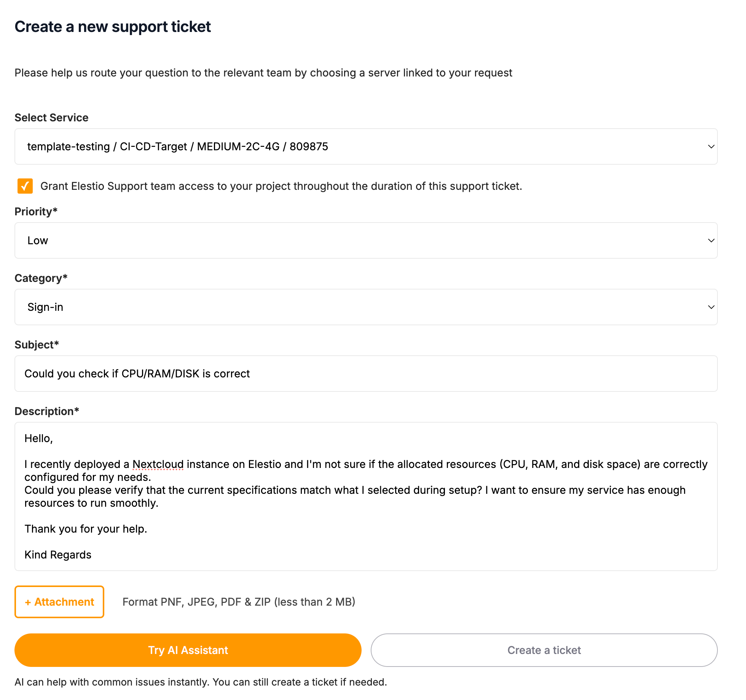
Task: Click into the Description text area
Action: click(365, 495)
